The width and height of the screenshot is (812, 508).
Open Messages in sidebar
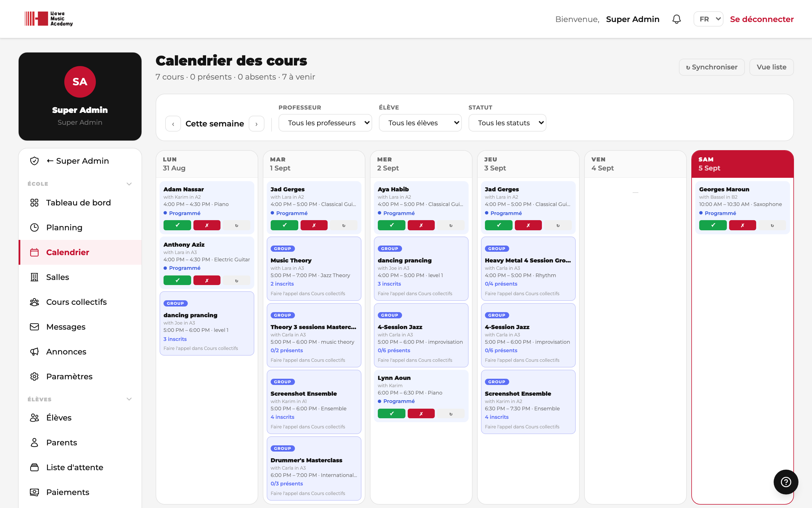(80, 327)
